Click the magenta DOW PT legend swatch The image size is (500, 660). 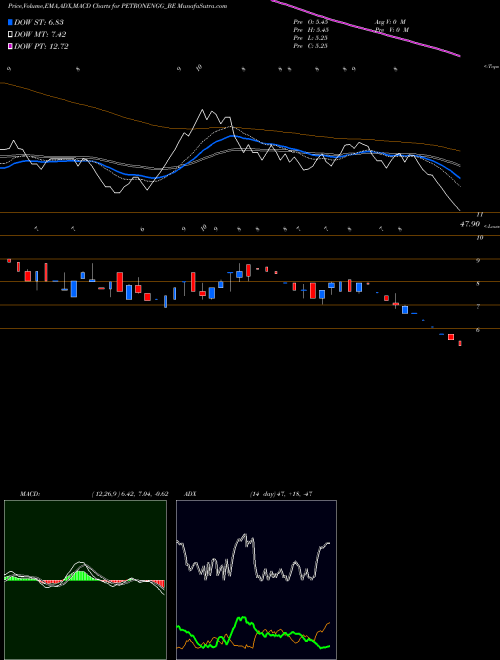(x=10, y=47)
